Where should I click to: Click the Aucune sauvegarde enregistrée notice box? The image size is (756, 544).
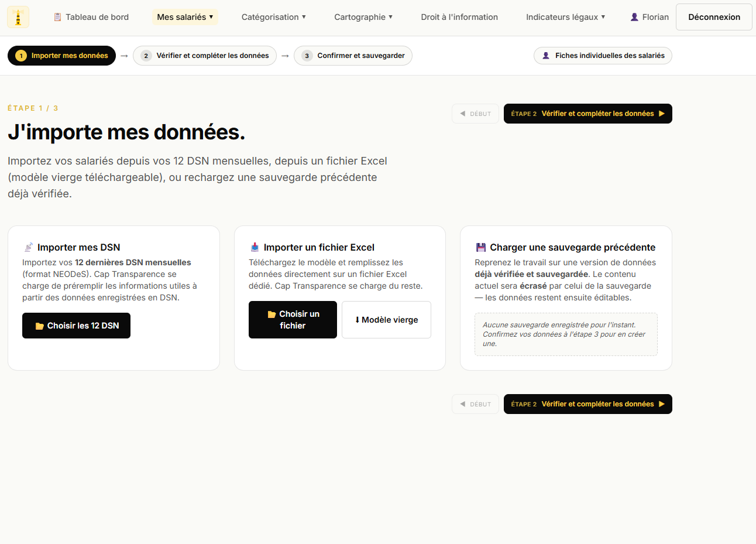click(x=566, y=334)
